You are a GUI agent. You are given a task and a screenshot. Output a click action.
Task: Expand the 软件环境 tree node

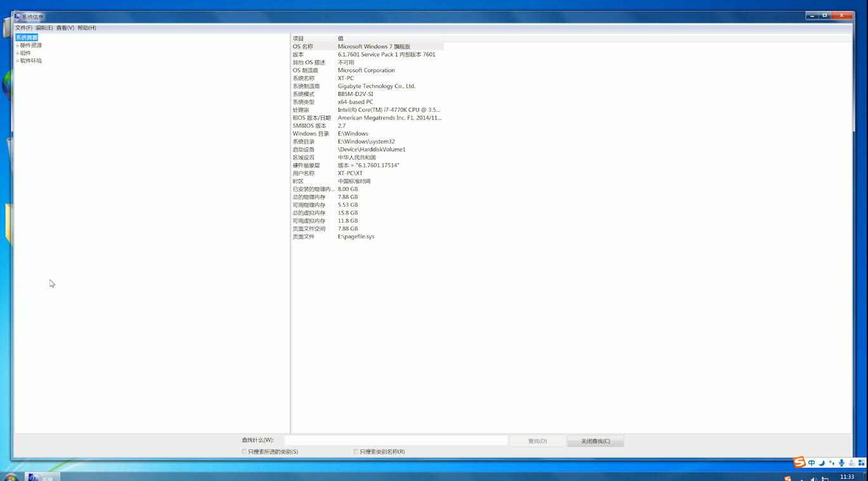pos(18,61)
